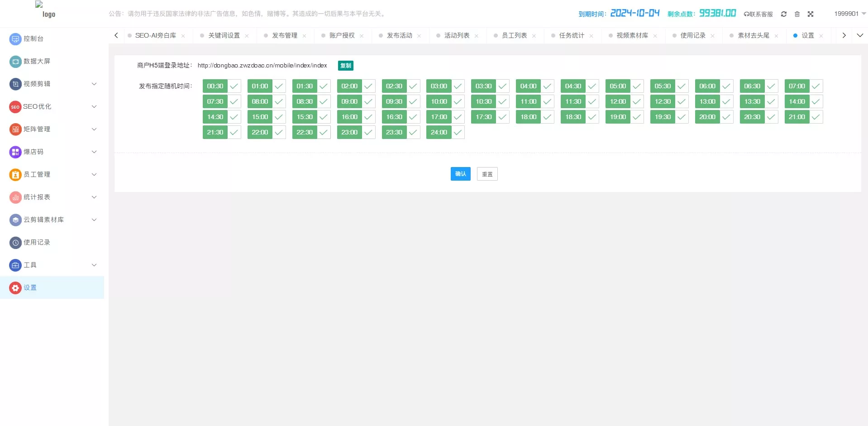This screenshot has width=868, height=426.
Task: Copy the H5 login URL with 复制
Action: click(x=345, y=66)
